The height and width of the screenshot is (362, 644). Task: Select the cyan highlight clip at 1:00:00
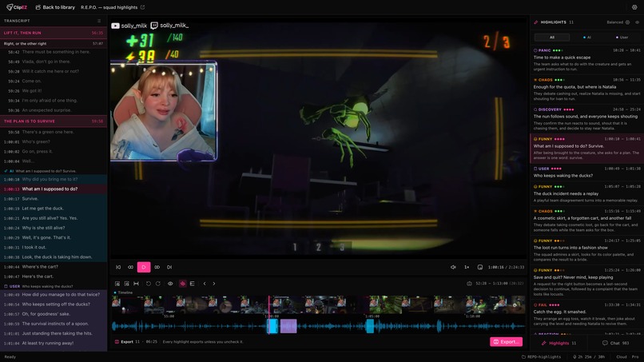[x=272, y=326]
